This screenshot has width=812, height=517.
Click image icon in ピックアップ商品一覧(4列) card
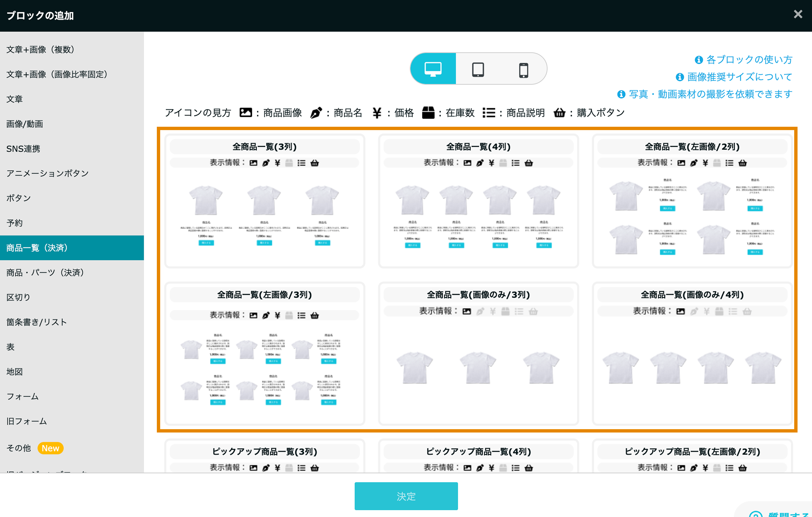(x=467, y=468)
